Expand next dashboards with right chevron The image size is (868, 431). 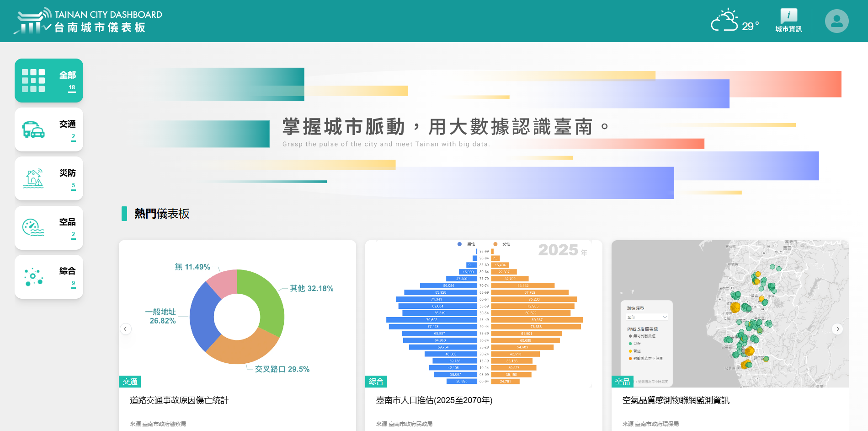838,329
